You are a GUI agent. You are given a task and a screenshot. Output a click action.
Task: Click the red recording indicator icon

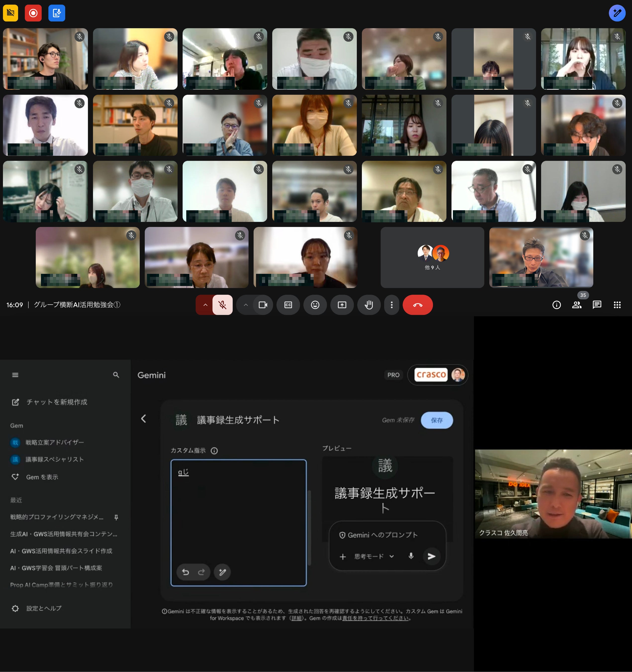click(x=33, y=13)
